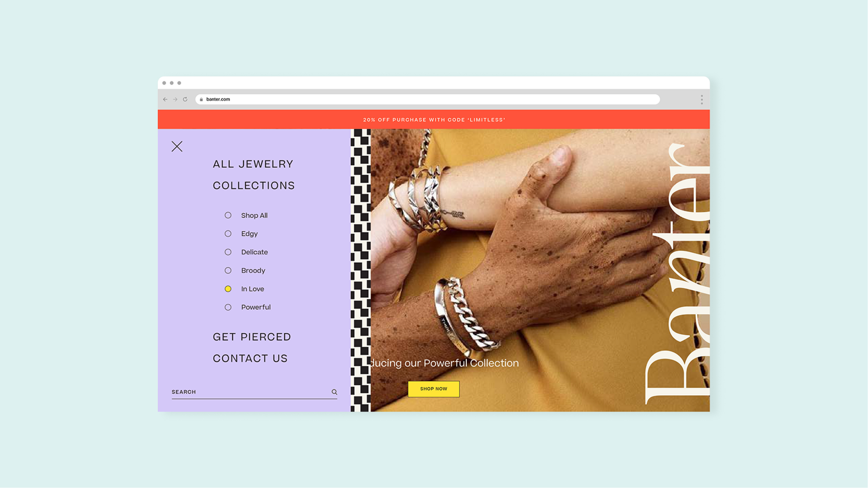Go to Contact Us page
This screenshot has width=868, height=488.
click(x=250, y=358)
